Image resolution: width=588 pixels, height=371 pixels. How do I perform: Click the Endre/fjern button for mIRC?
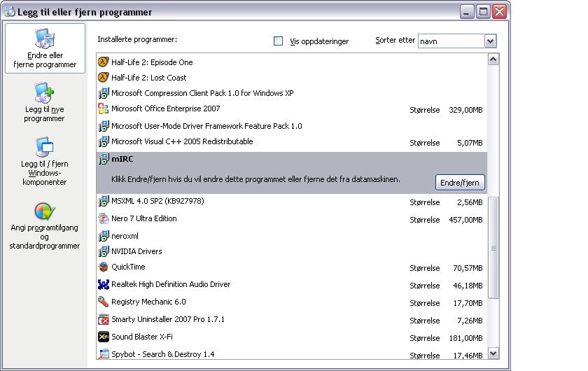pos(460,182)
